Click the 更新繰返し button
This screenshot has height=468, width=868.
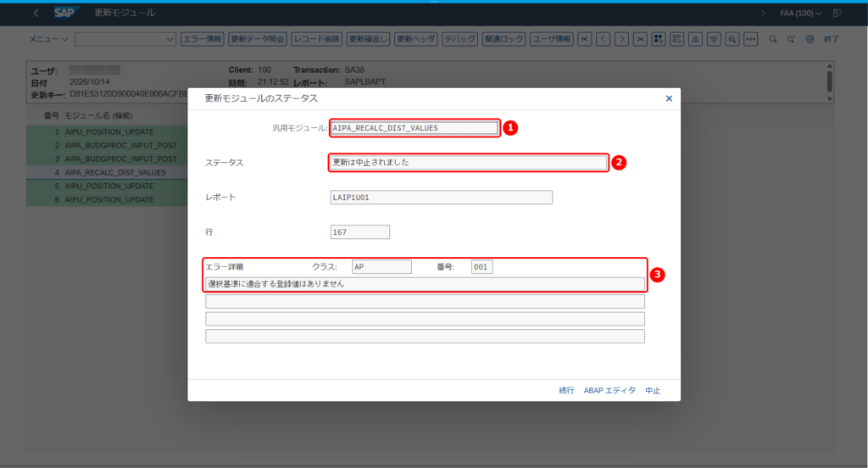pos(368,39)
